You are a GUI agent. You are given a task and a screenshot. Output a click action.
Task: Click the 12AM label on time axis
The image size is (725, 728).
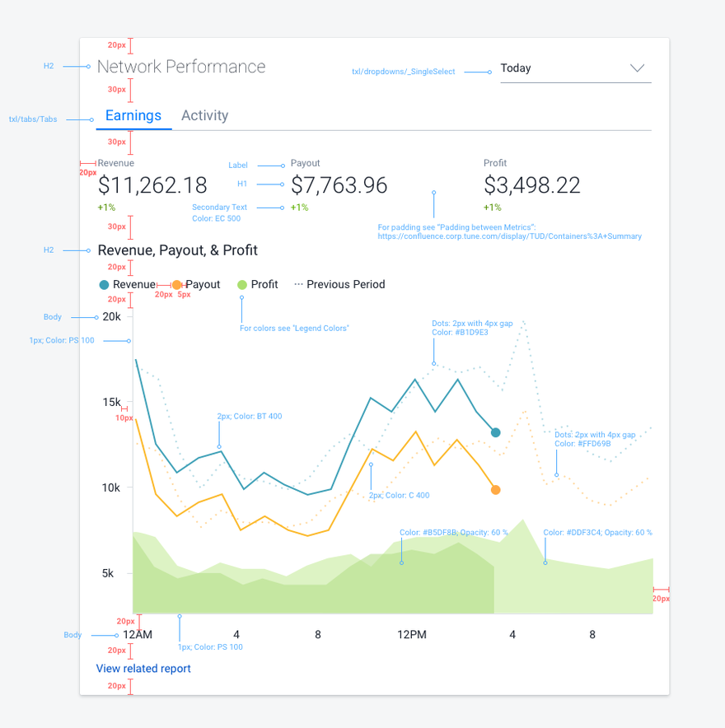click(138, 635)
